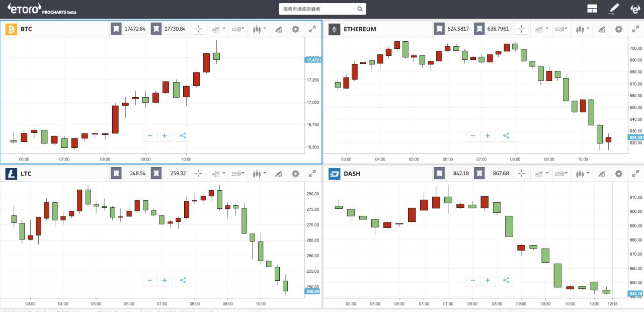
Task: Open BTC 15-minute timeframe dropdown
Action: [x=238, y=29]
